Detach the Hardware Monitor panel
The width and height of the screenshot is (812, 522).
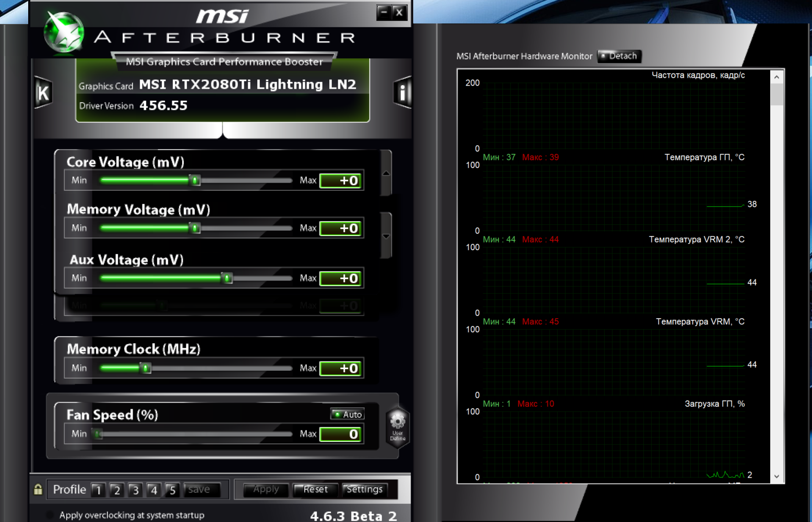point(619,56)
